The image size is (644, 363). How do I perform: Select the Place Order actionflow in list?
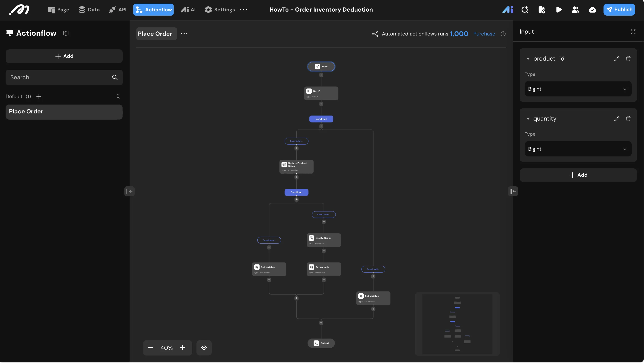[x=64, y=112]
